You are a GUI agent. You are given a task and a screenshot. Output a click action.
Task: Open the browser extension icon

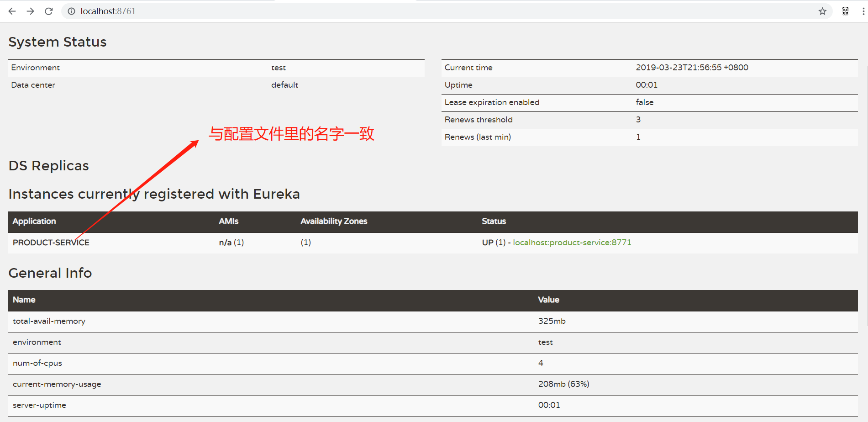tap(846, 11)
